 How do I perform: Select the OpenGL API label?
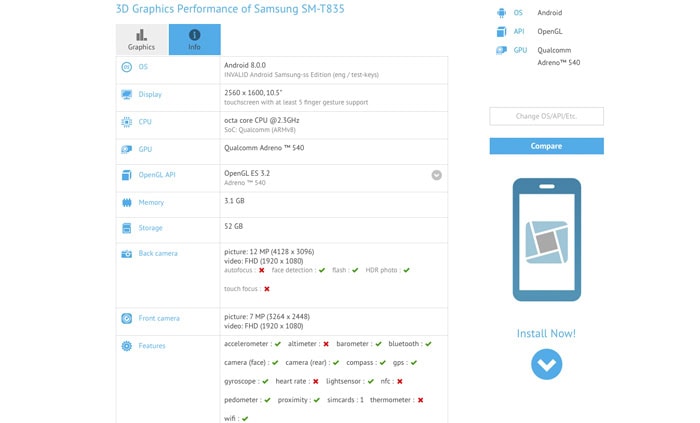[157, 175]
